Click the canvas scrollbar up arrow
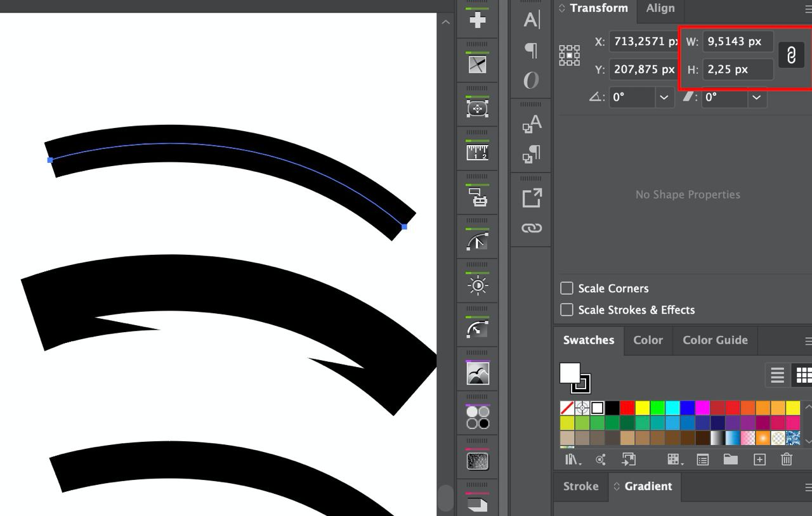The height and width of the screenshot is (516, 812). [x=446, y=22]
